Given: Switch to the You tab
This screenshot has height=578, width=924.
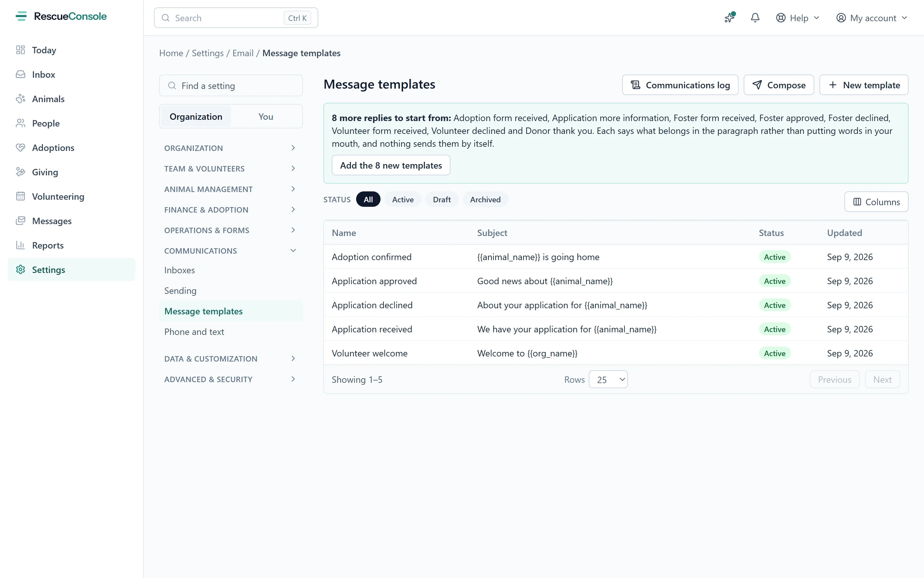Looking at the screenshot, I should [266, 117].
